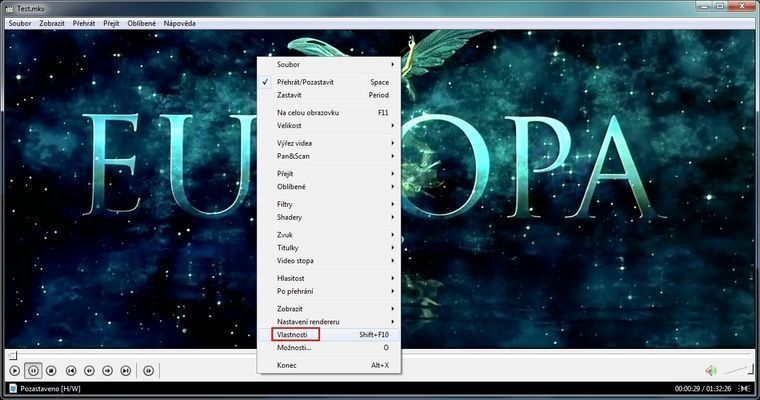Image resolution: width=760 pixels, height=400 pixels.
Task: Open the Zobrazit menu in menu bar
Action: 52,23
